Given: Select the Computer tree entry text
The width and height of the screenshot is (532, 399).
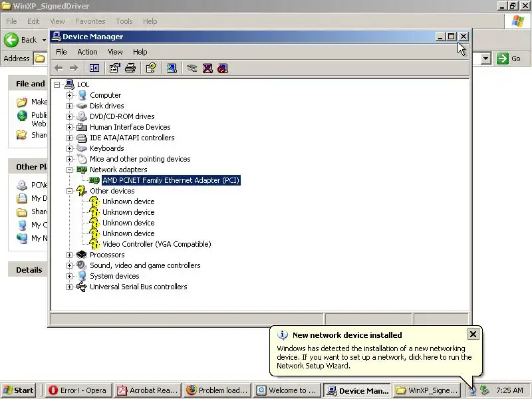Looking at the screenshot, I should click(x=106, y=95).
